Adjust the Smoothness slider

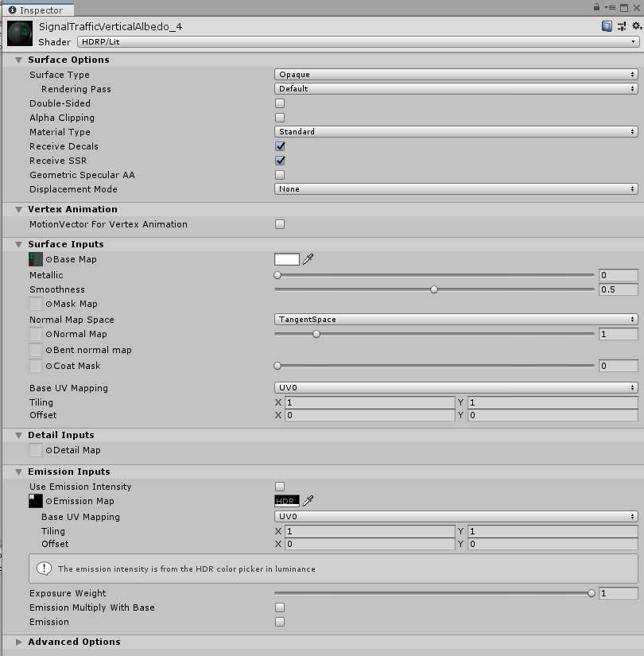[x=434, y=289]
